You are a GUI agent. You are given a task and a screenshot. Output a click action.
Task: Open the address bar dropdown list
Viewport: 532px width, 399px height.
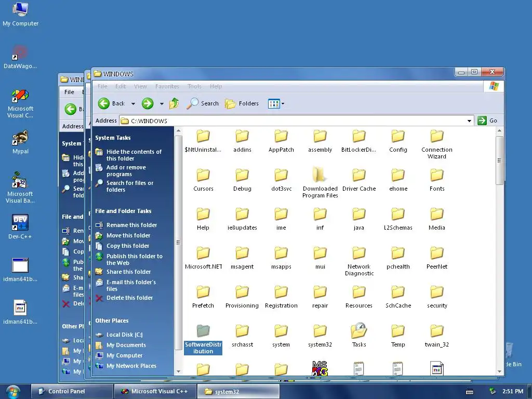(x=469, y=121)
